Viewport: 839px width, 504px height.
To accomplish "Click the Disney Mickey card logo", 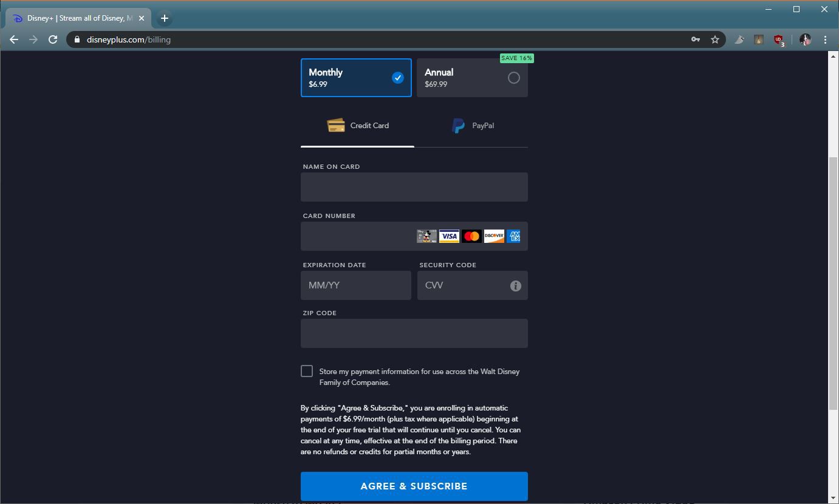I will 426,236.
